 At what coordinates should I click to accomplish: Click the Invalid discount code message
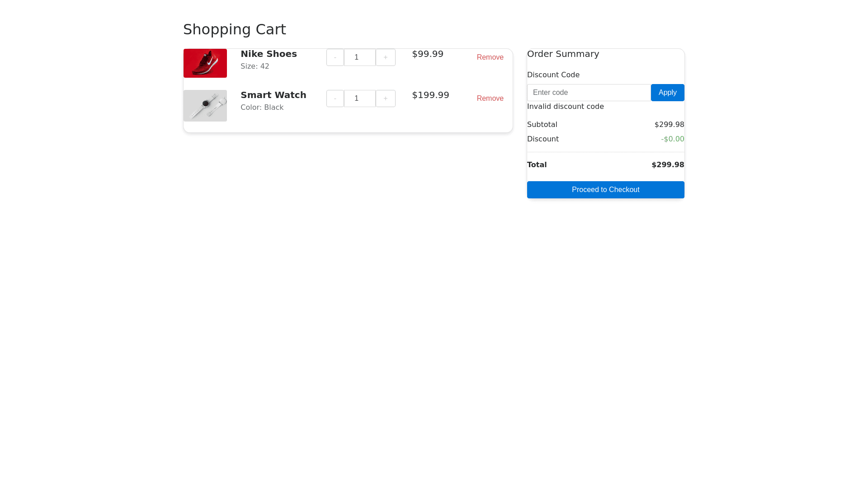[565, 107]
